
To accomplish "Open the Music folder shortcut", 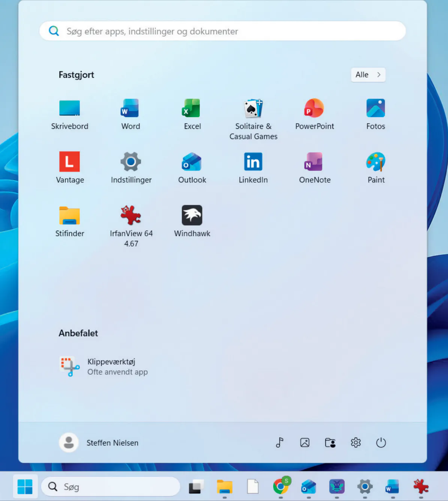I will click(280, 443).
